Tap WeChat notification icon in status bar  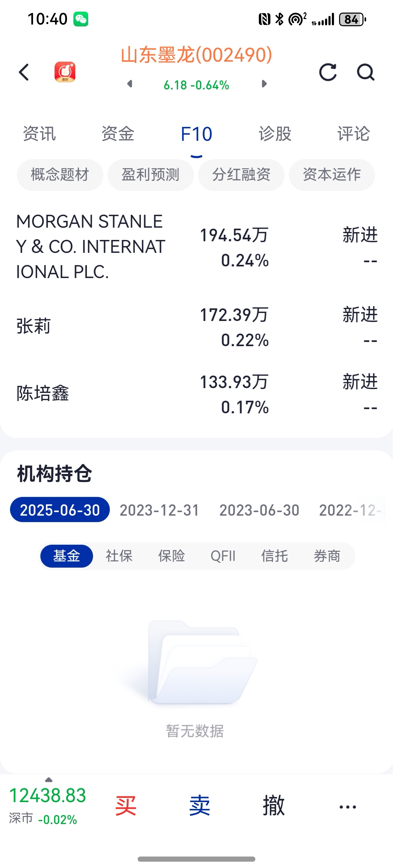[81, 19]
